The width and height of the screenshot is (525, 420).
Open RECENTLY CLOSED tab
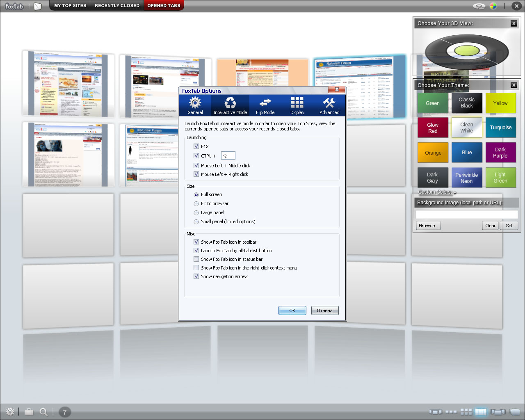[117, 6]
